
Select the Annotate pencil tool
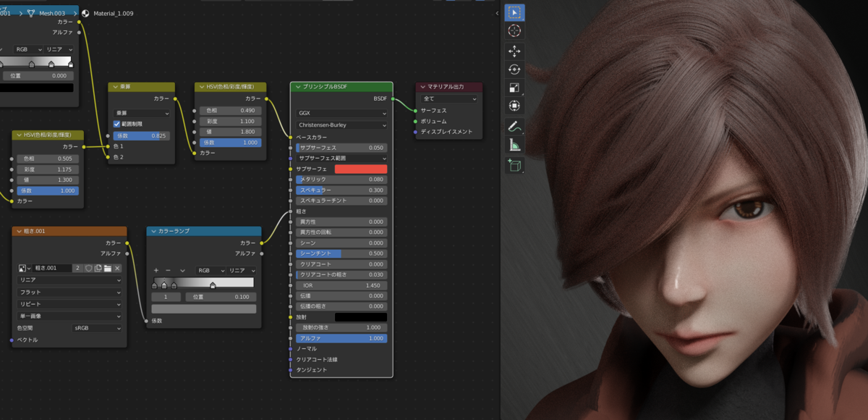coord(514,127)
